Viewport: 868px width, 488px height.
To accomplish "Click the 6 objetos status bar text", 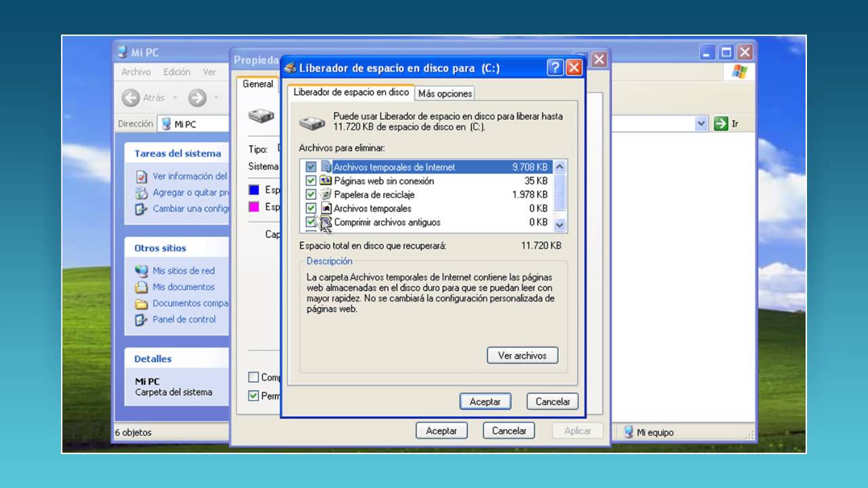I will (x=134, y=432).
